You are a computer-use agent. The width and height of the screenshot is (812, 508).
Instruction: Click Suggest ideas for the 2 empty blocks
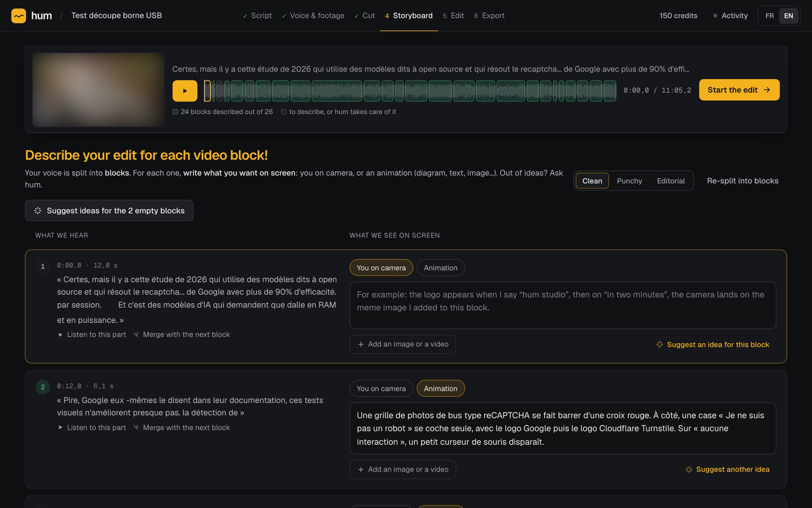coord(109,211)
